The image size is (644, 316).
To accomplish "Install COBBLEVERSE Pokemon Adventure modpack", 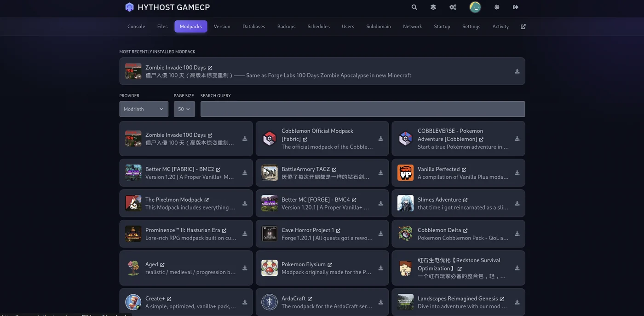I will [517, 139].
